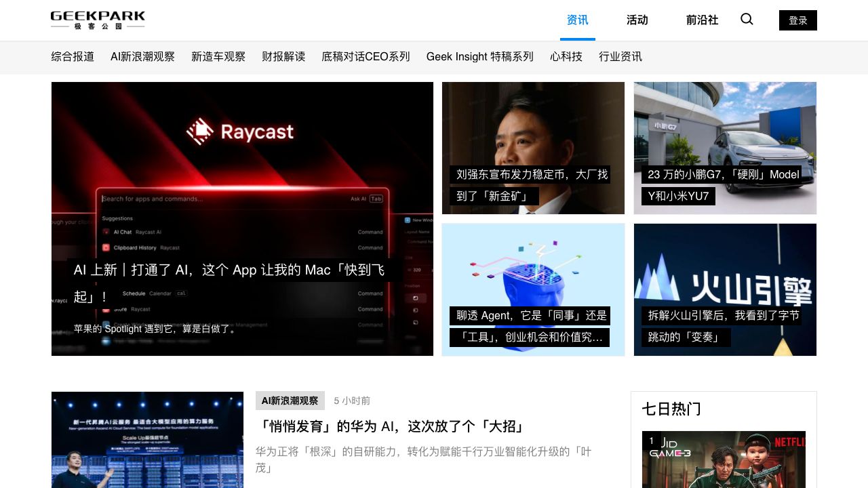Open the 火山引擎 article card
868x488 pixels.
point(725,289)
